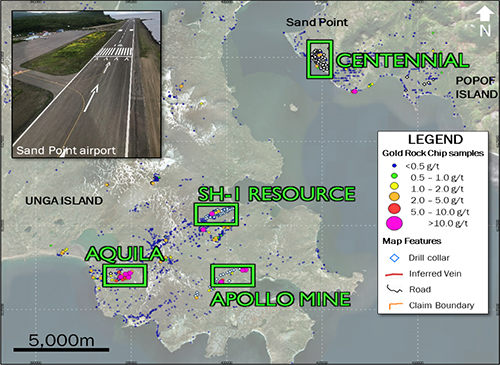Click the blue <0.5 g/t legend dot

coord(395,165)
